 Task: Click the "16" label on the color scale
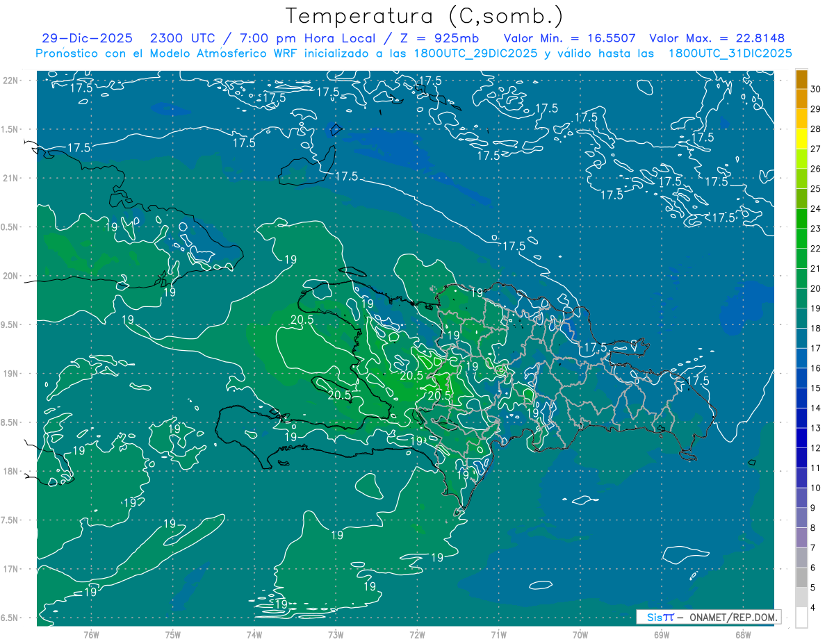(x=816, y=368)
